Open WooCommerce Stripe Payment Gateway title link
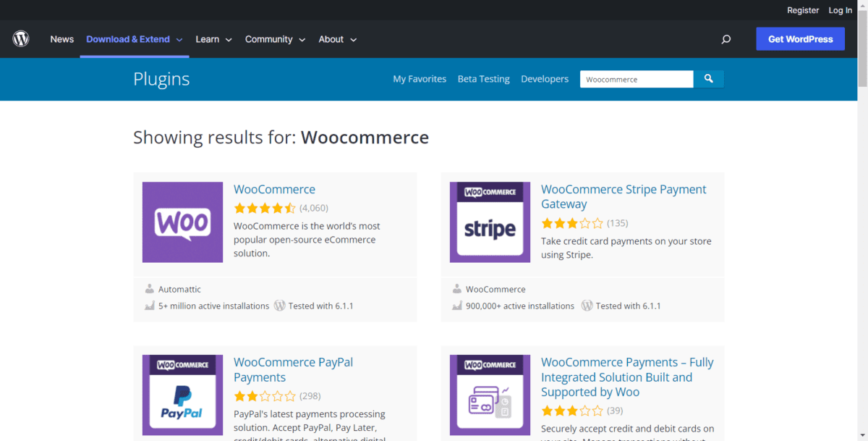 [x=624, y=196]
